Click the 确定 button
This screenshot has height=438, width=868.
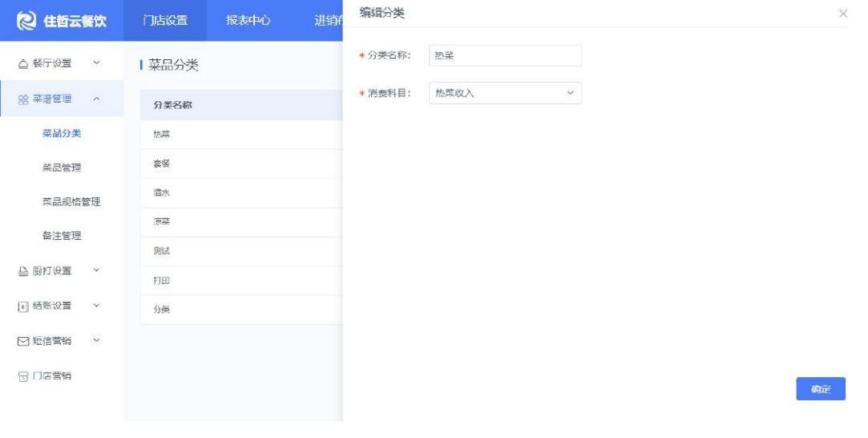click(821, 389)
